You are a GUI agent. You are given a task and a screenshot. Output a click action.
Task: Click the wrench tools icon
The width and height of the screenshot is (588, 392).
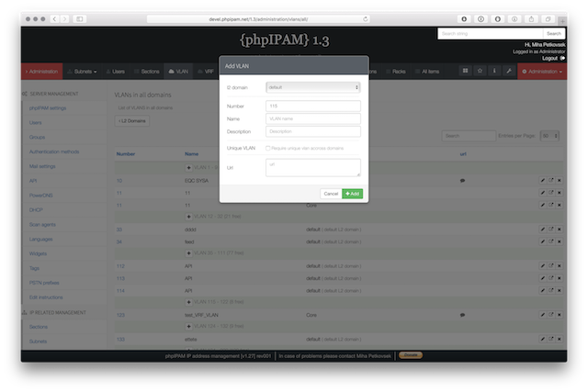click(x=508, y=71)
